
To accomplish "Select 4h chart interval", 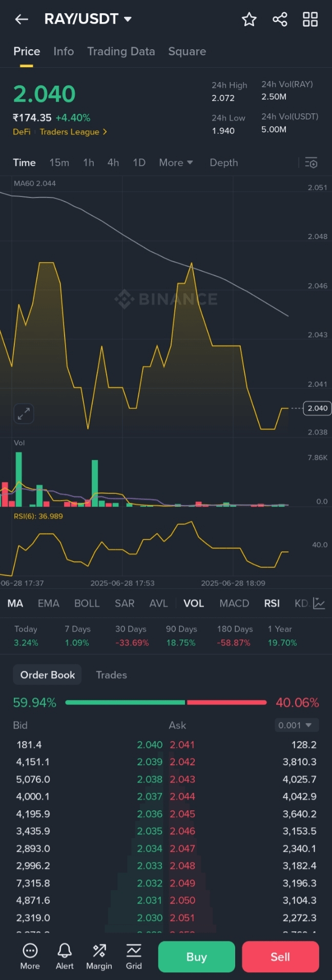I will pos(113,163).
